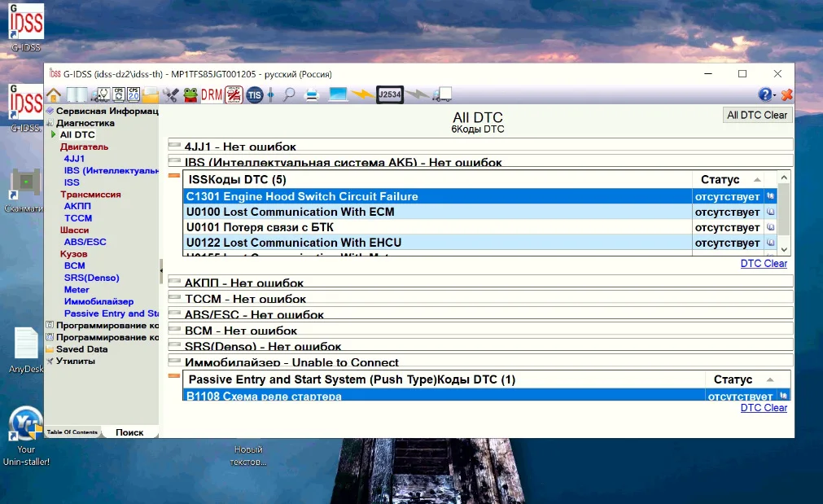Open the saved data folder icon
Viewport: 823px width, 504px height.
(x=150, y=95)
